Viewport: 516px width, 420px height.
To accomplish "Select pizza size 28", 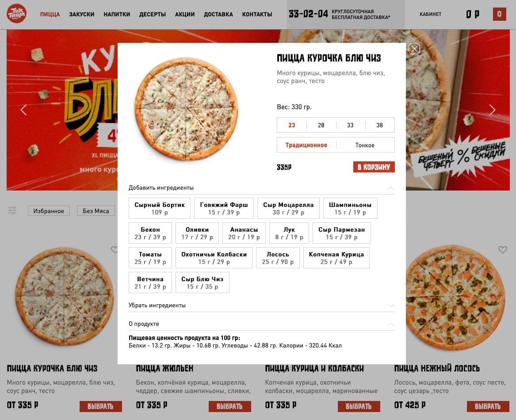I will (321, 125).
